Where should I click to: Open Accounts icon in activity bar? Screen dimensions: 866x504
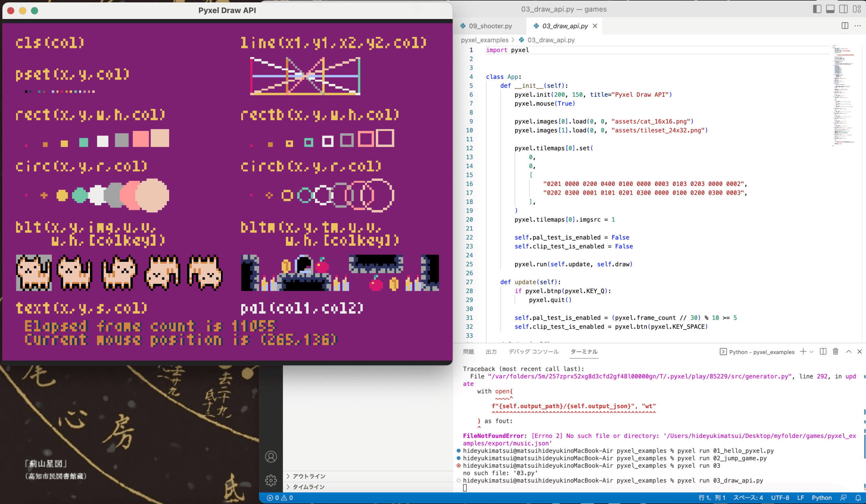tap(271, 457)
